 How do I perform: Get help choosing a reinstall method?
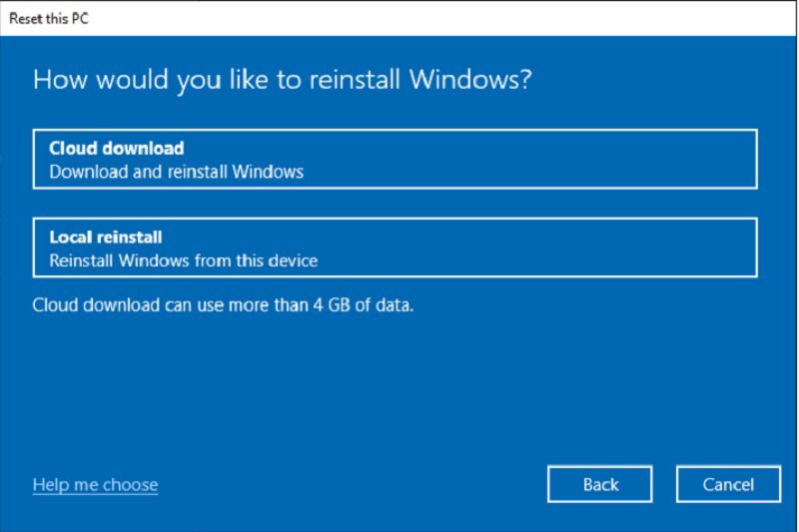pyautogui.click(x=95, y=485)
